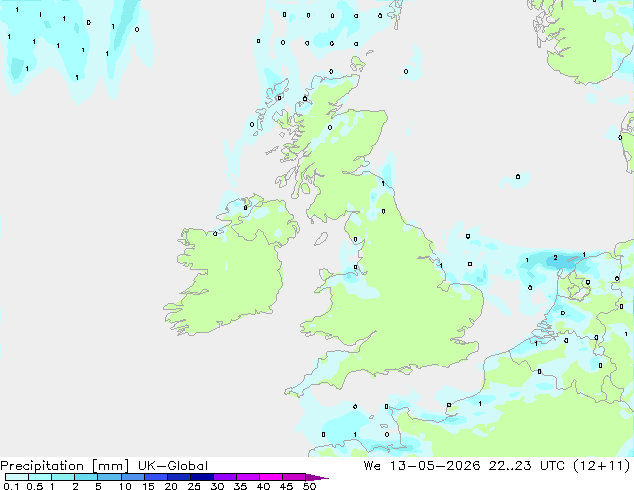Pick the 10–15 mm blue legend swatch

pyautogui.click(x=132, y=477)
